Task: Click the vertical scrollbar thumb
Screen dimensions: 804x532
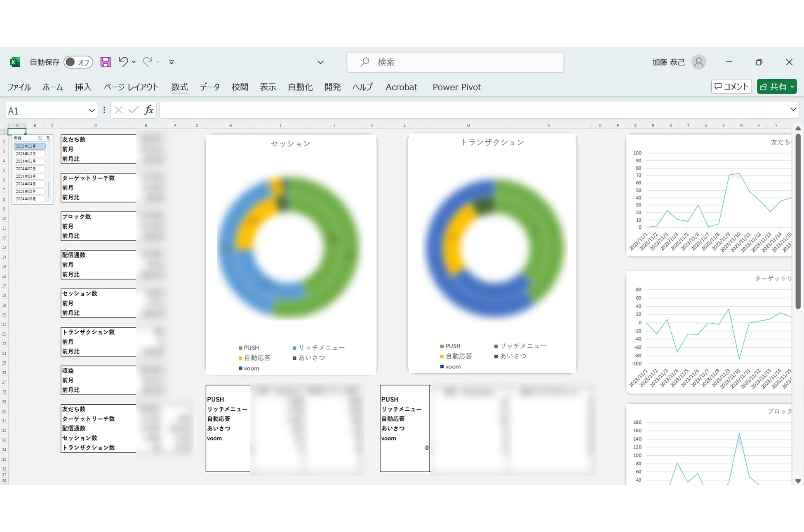Action: click(798, 223)
